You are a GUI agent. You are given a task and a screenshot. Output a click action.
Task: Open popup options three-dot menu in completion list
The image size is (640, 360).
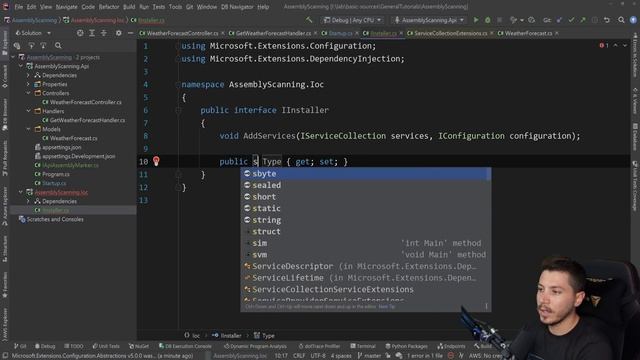[x=486, y=306]
